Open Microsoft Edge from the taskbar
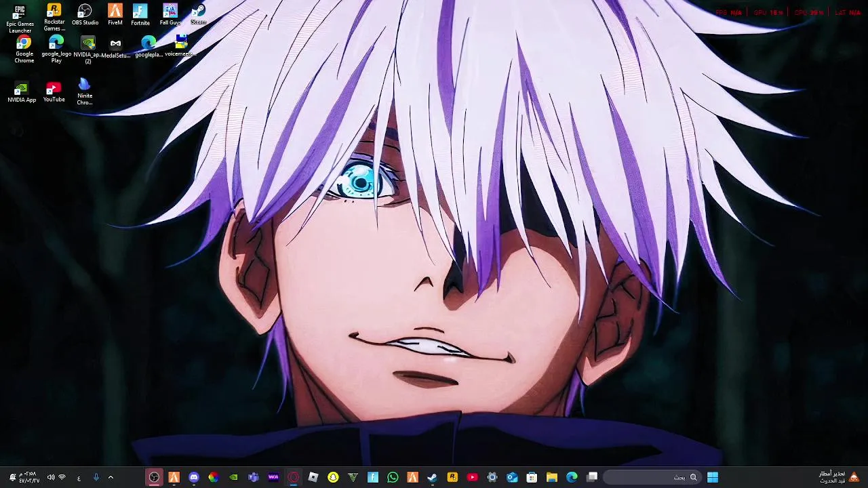The width and height of the screenshot is (868, 488). tap(572, 477)
